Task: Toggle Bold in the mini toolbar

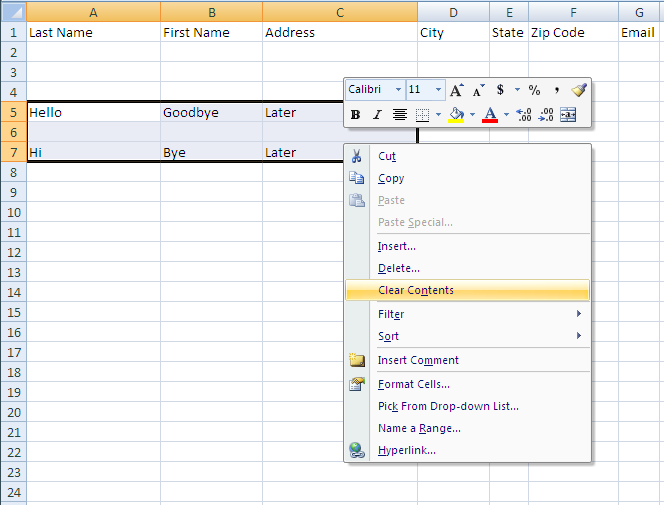Action: click(x=356, y=114)
